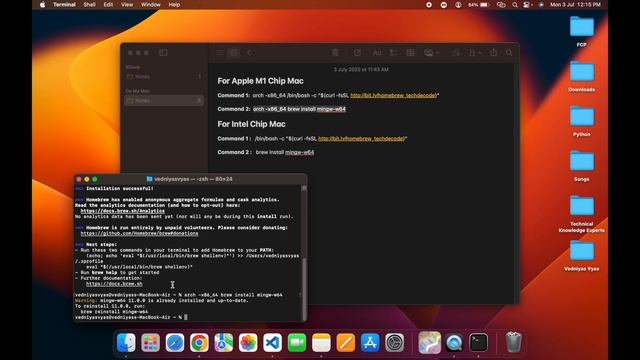
Task: Go back in Notes toolbar
Action: [249, 53]
